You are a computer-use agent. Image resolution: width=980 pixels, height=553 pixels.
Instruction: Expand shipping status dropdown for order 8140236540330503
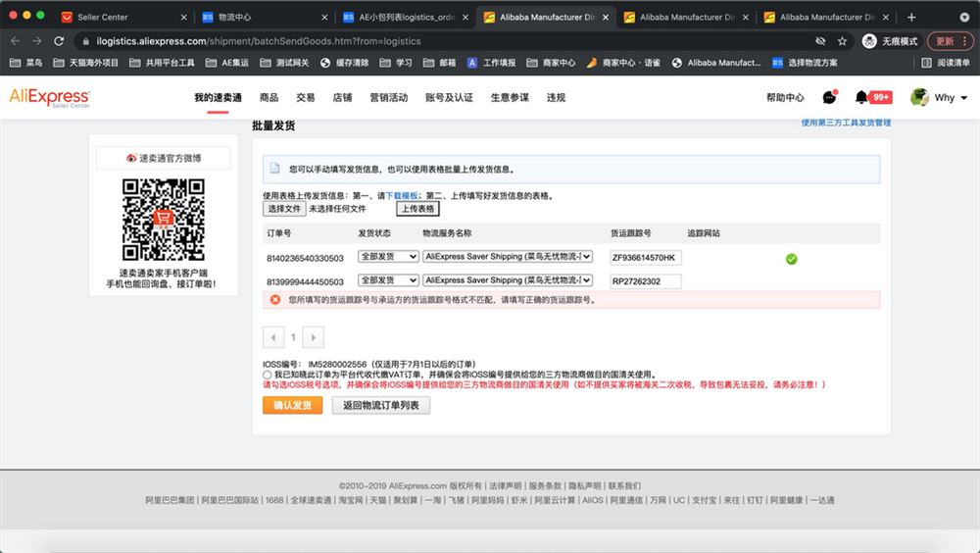(x=388, y=257)
